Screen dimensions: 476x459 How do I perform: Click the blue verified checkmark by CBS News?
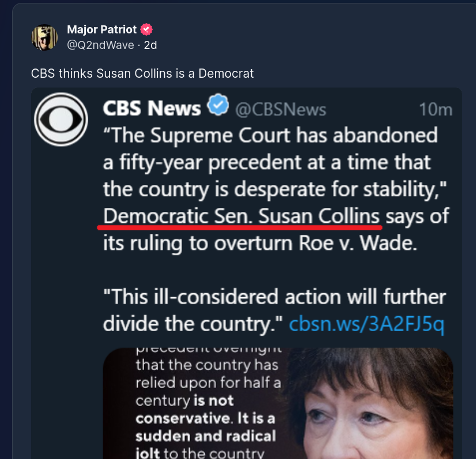point(218,107)
